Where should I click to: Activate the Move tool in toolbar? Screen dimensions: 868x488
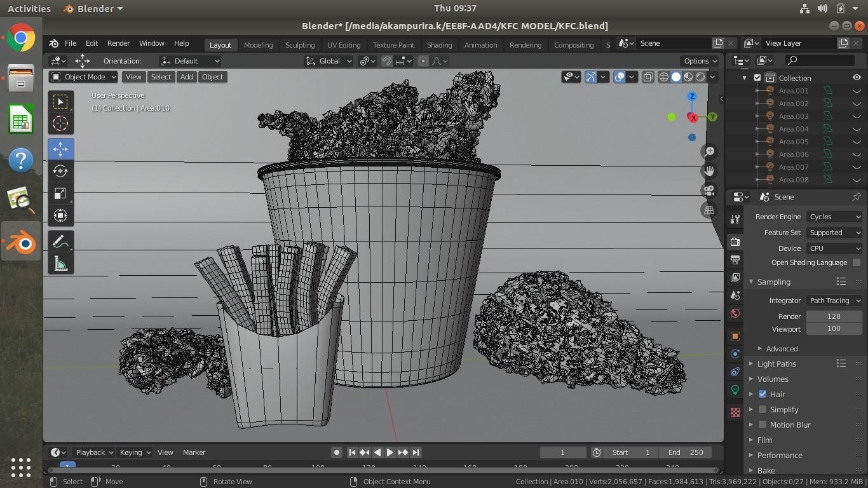(x=60, y=149)
